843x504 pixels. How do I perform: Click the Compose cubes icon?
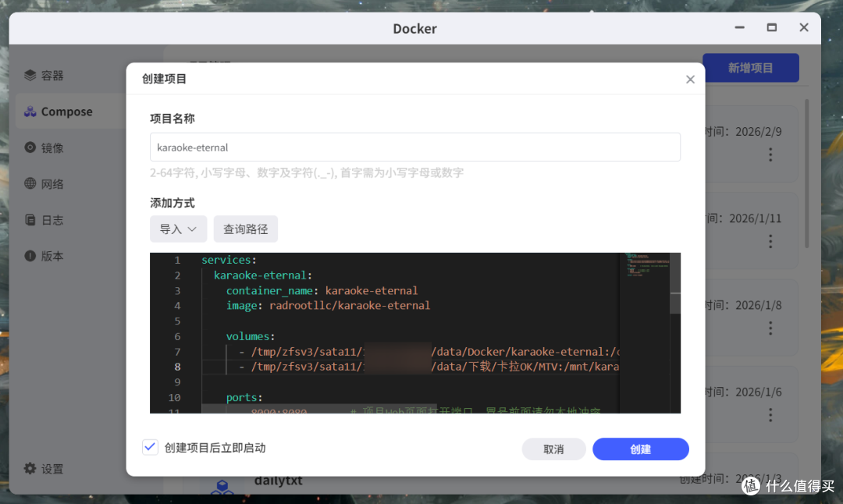tap(30, 112)
